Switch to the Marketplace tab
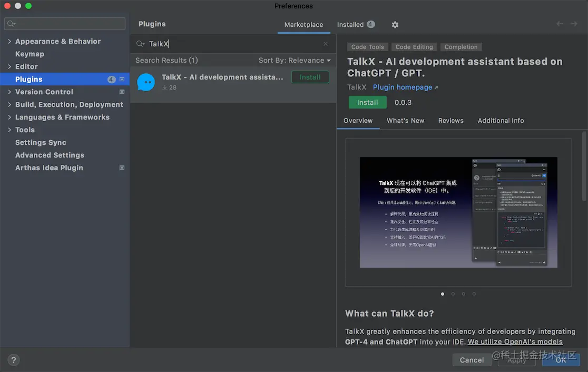Viewport: 588px width, 372px height. (x=303, y=24)
